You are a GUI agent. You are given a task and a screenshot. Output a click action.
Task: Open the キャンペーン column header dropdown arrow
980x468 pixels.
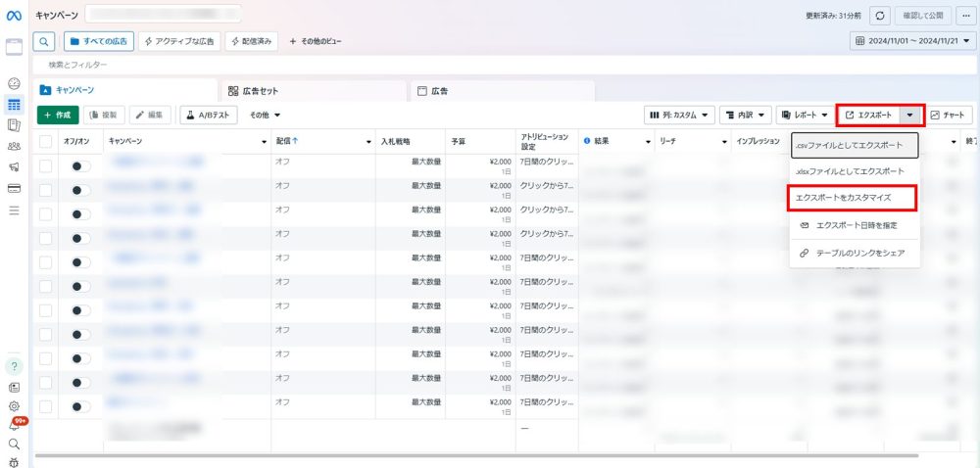[x=264, y=142]
